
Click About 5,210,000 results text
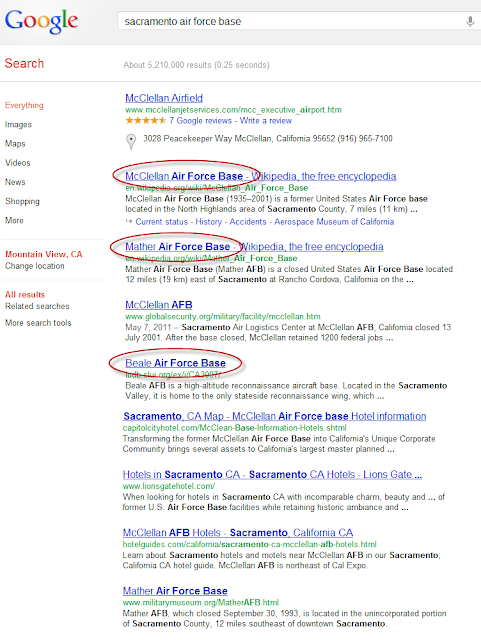point(196,65)
